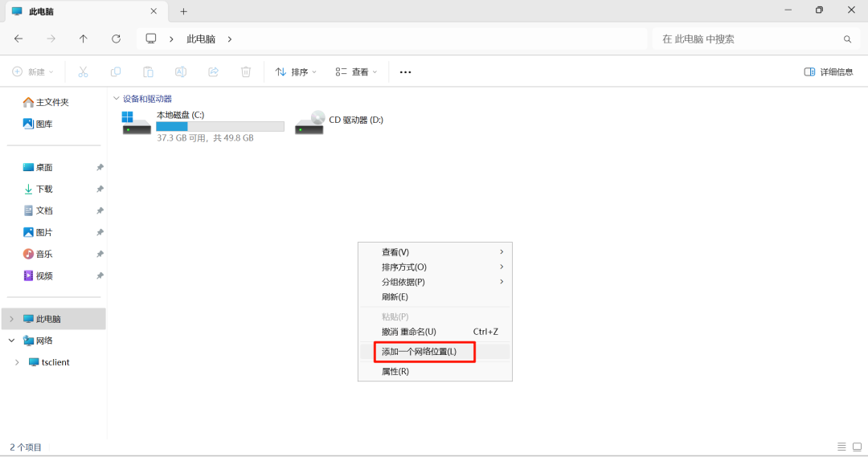Click the Copy icon in toolbar
The width and height of the screenshot is (868, 457).
(x=116, y=71)
